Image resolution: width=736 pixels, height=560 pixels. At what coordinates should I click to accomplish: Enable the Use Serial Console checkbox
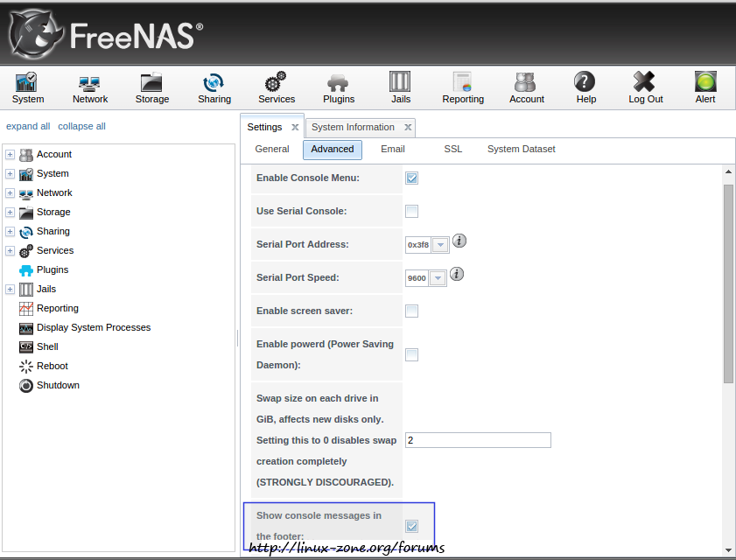point(411,211)
